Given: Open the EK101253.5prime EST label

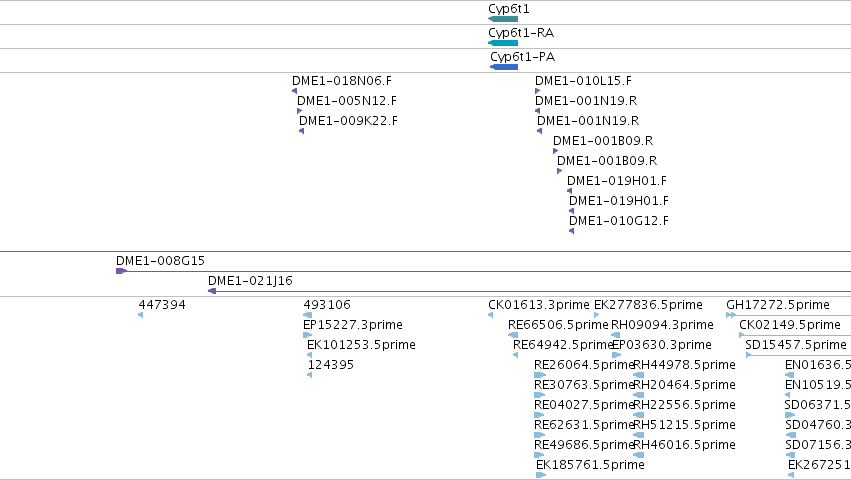Looking at the screenshot, I should (x=361, y=345).
